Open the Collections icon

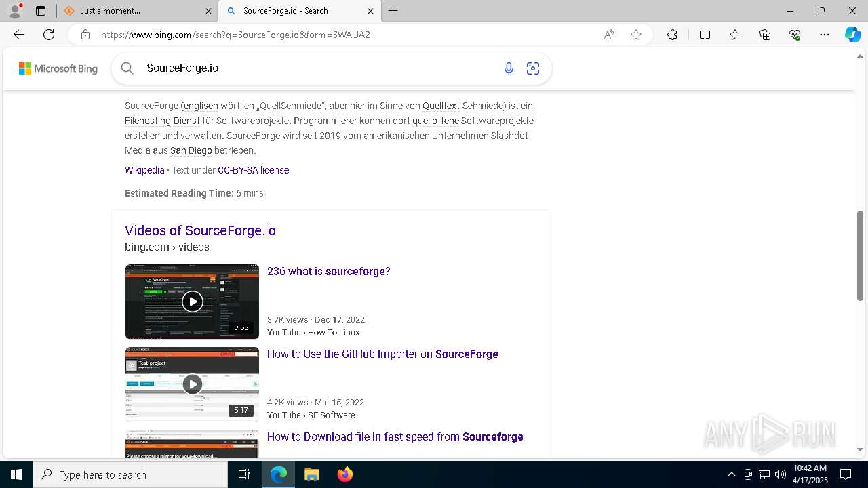click(x=765, y=35)
